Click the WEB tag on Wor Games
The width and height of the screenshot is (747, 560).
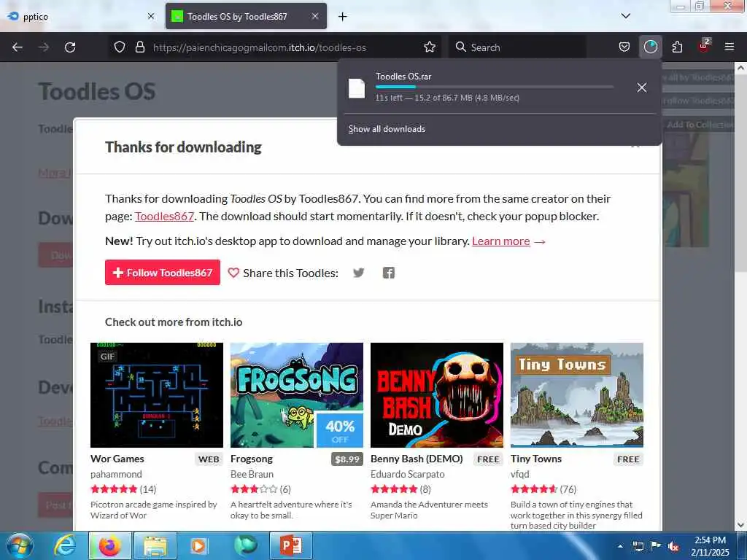tap(209, 459)
